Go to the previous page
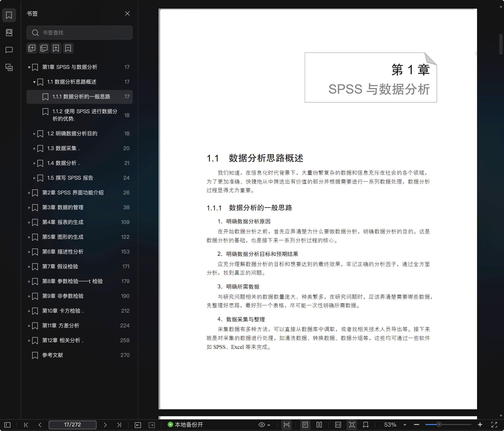Viewport: 504px width, 431px height. [40, 425]
